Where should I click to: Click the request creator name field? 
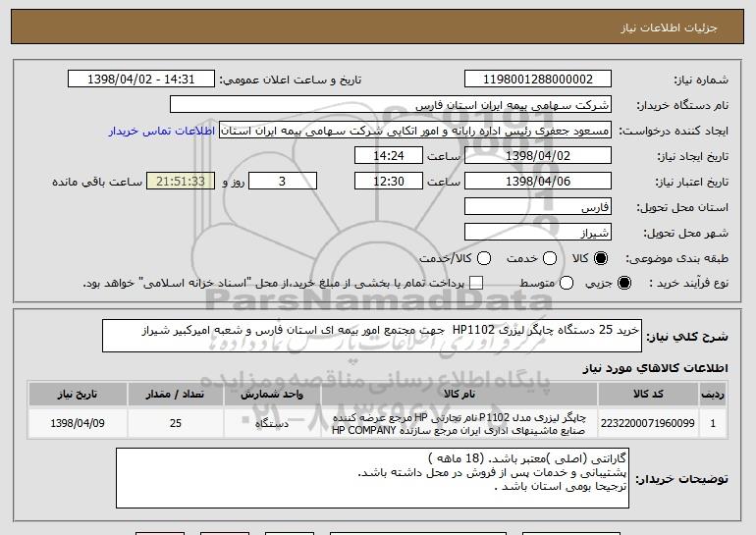point(415,131)
